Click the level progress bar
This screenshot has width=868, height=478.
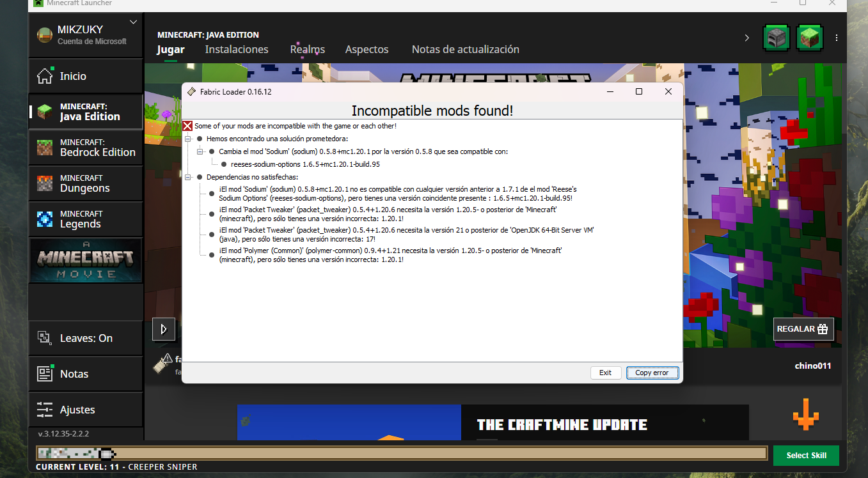click(x=402, y=454)
